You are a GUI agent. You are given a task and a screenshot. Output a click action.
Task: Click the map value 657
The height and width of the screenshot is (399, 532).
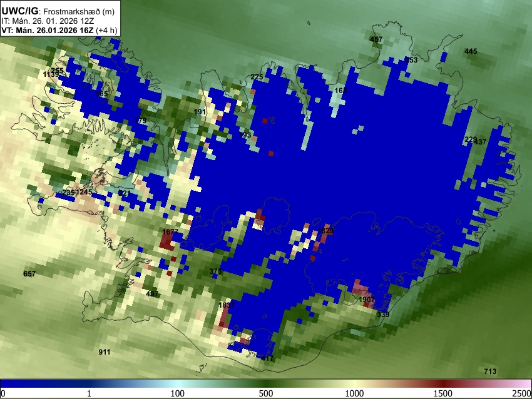(29, 273)
